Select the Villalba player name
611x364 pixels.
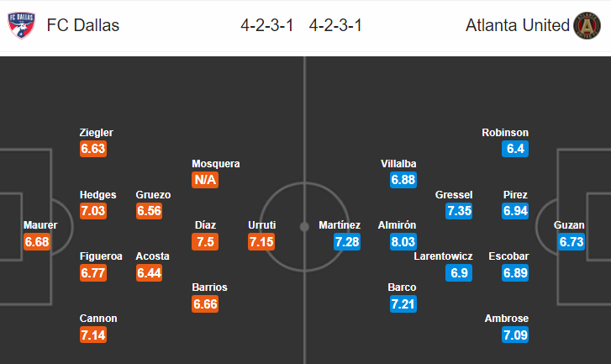[x=398, y=164]
